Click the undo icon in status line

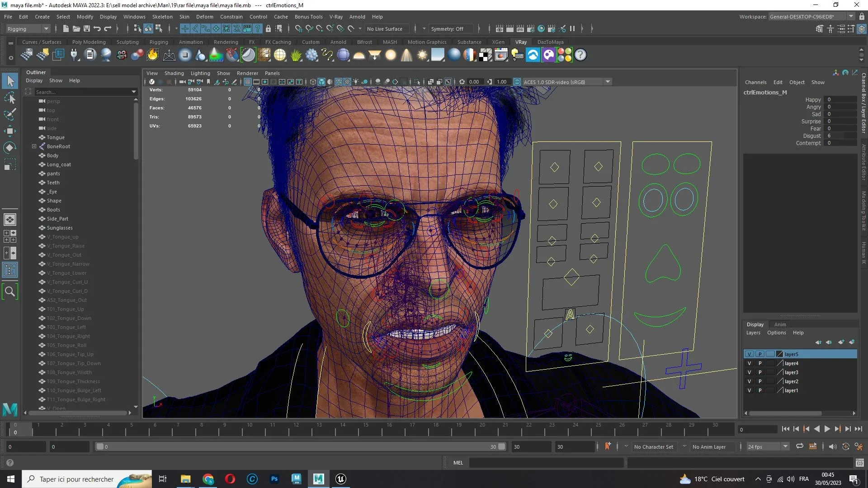point(97,28)
